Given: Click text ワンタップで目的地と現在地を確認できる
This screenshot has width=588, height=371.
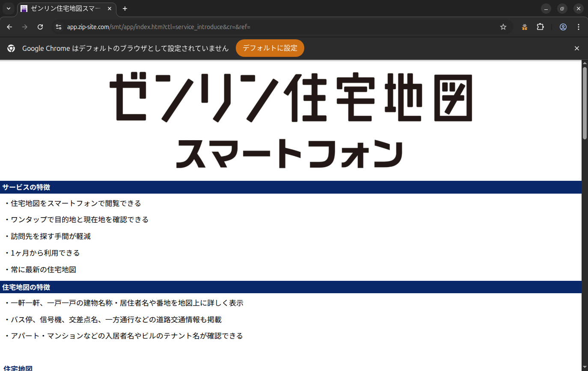Looking at the screenshot, I should point(80,220).
